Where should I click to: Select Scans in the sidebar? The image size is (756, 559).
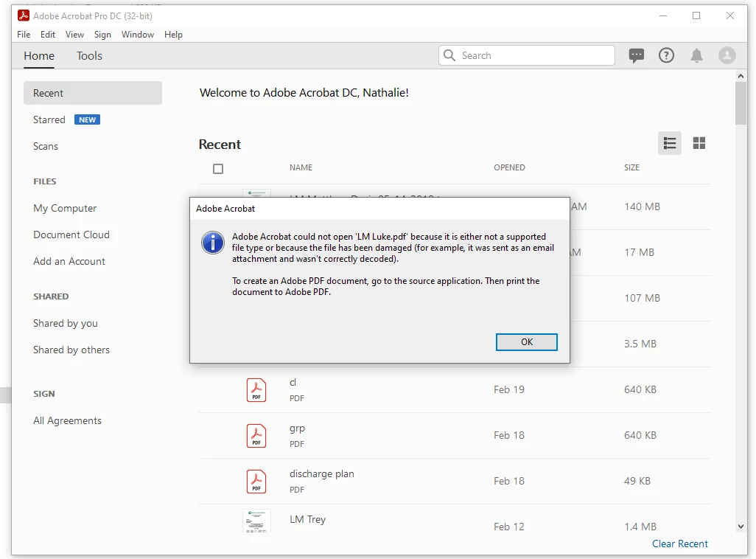[46, 146]
